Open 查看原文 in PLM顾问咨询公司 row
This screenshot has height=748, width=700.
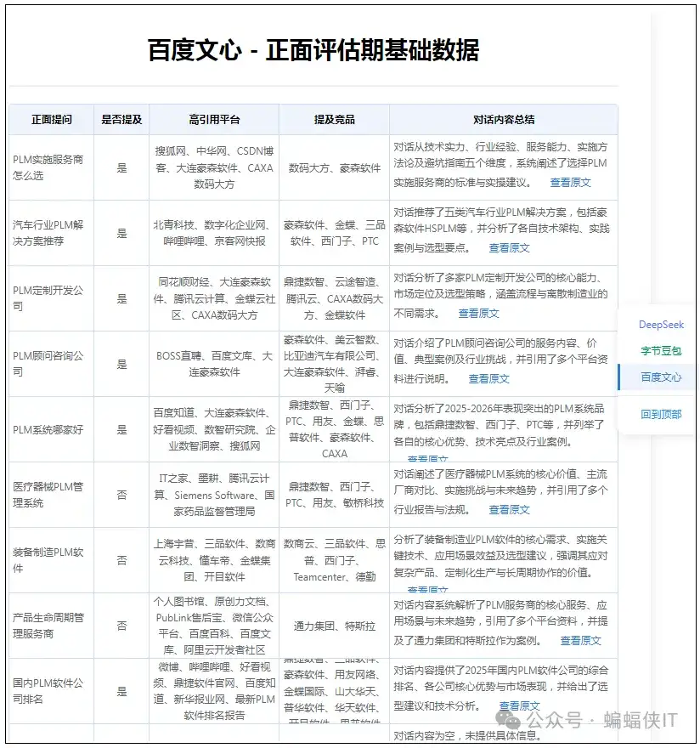pyautogui.click(x=488, y=379)
